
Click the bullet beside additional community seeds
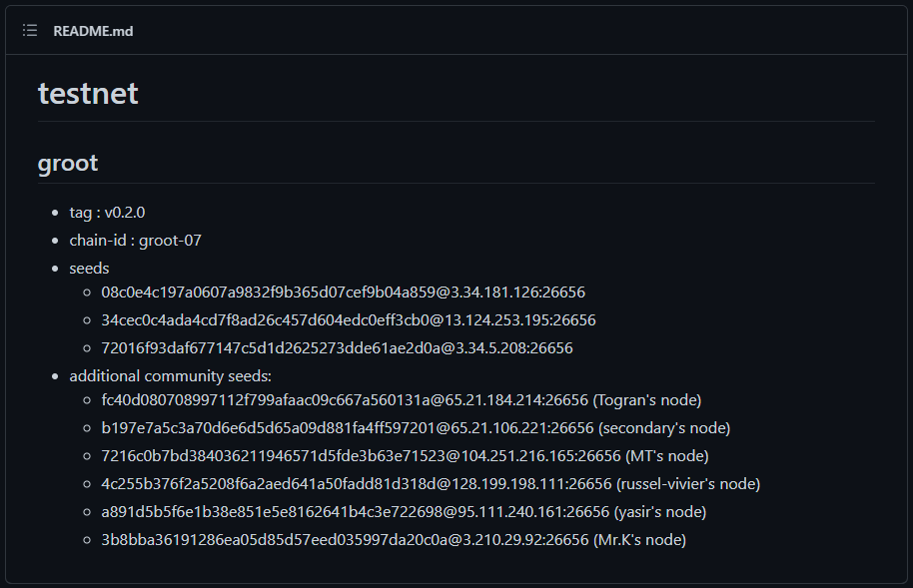point(55,376)
